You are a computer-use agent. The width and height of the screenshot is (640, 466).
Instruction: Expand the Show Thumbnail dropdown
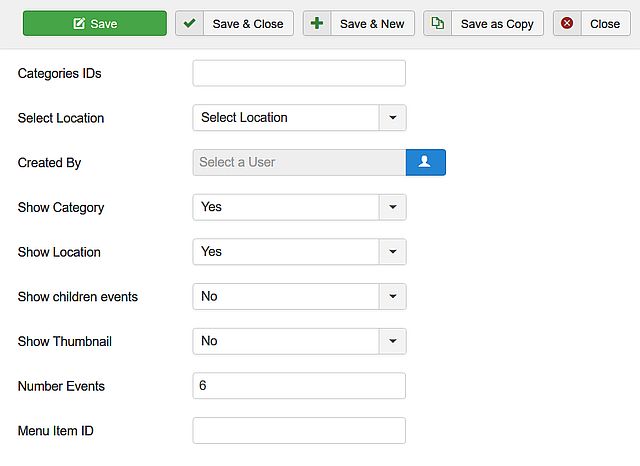tap(299, 341)
